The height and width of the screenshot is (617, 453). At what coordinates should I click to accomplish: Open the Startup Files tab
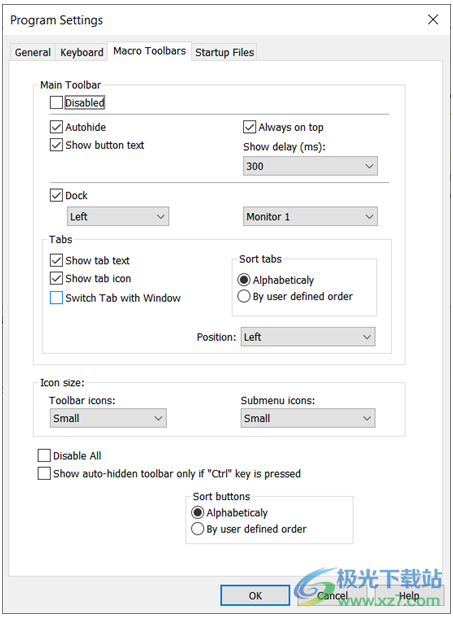224,52
